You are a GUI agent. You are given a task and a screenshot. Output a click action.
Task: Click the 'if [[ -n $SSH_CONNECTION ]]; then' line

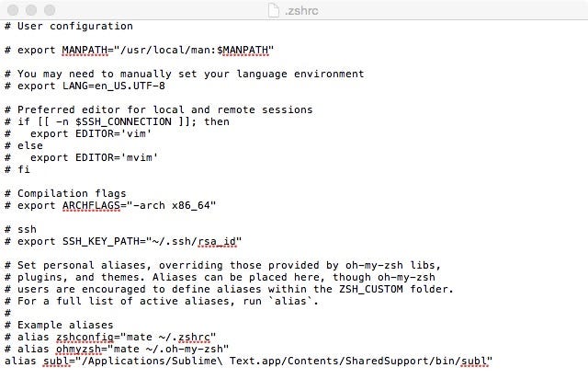pyautogui.click(x=117, y=121)
